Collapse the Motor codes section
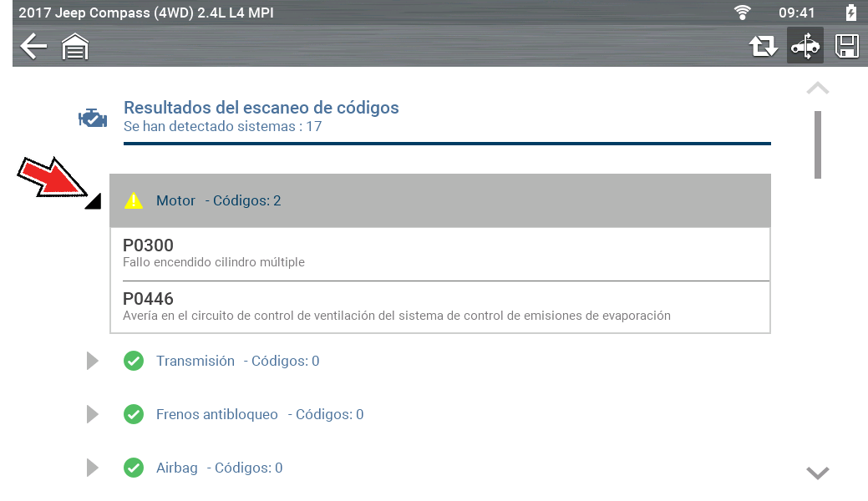The image size is (868, 501). click(x=93, y=201)
